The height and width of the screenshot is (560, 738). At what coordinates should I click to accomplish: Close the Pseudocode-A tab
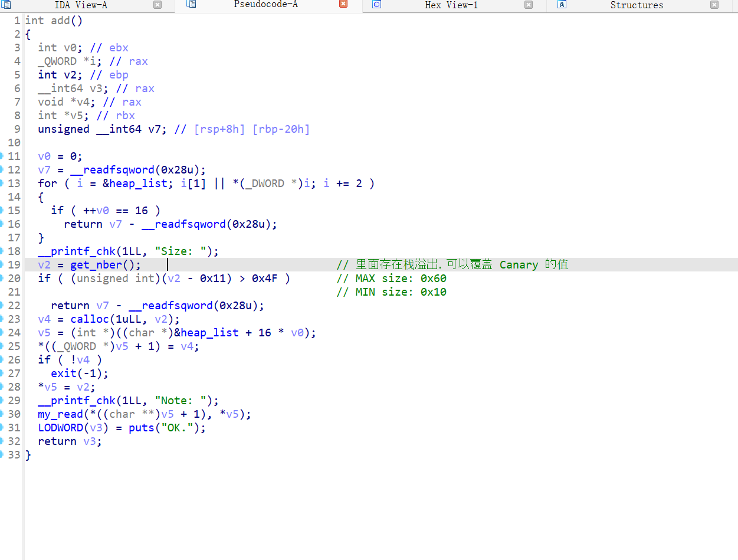click(343, 4)
